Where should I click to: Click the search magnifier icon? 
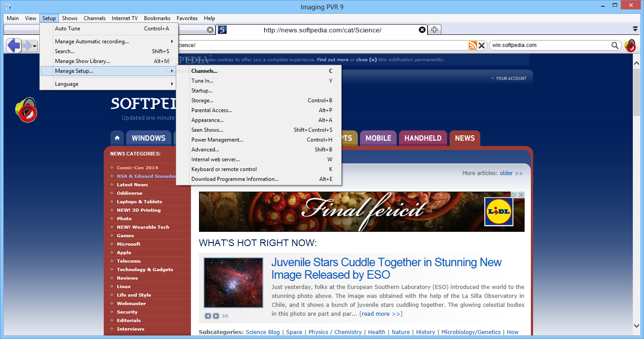[615, 45]
